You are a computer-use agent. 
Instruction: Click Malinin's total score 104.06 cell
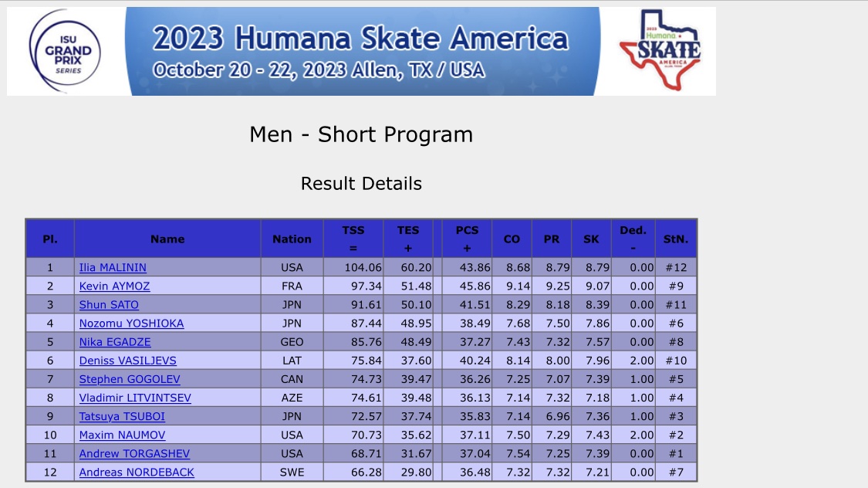[x=353, y=267]
